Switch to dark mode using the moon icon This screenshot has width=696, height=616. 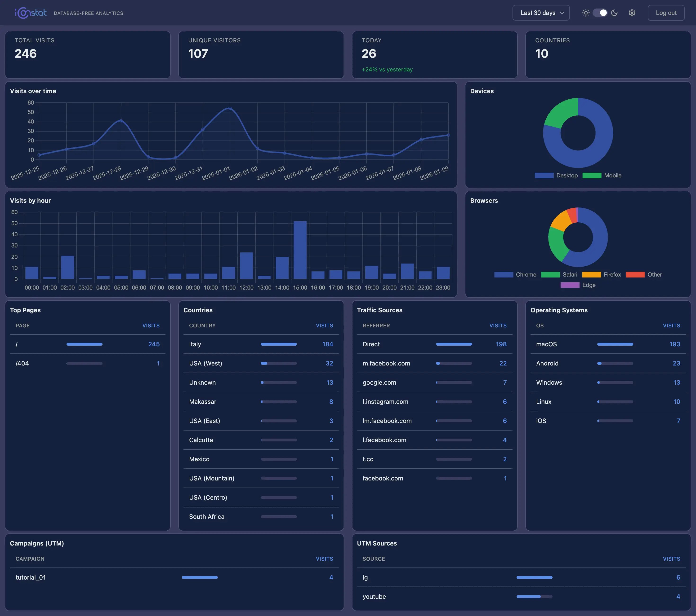[614, 13]
